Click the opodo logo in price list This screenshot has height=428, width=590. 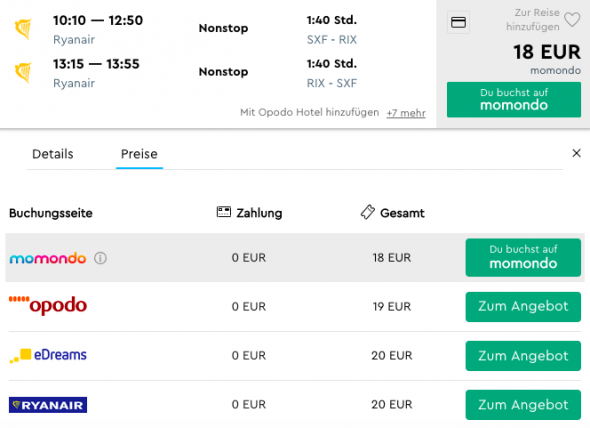[x=48, y=305]
